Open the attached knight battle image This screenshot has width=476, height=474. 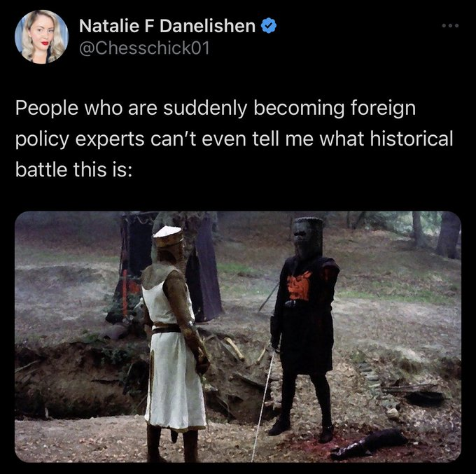click(x=238, y=337)
